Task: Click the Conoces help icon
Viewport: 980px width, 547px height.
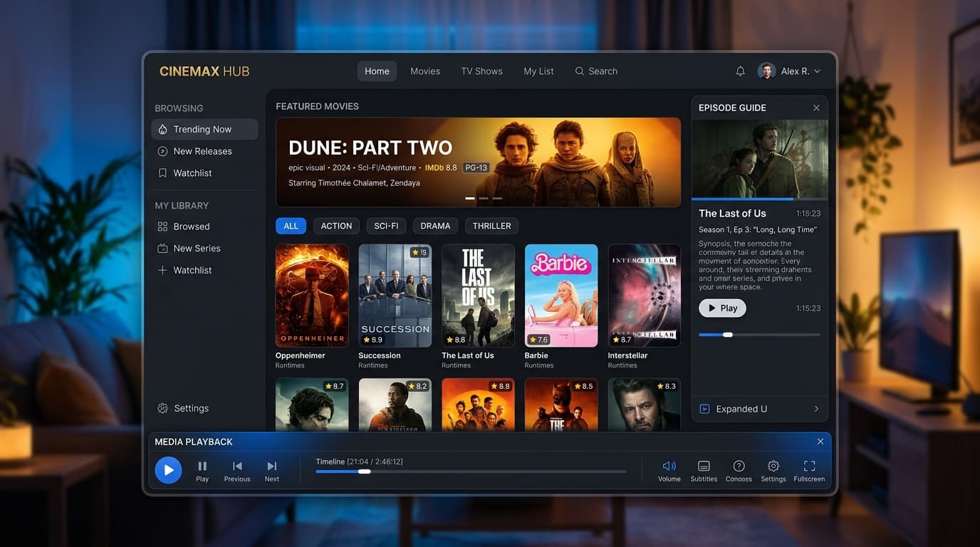Action: (x=739, y=466)
